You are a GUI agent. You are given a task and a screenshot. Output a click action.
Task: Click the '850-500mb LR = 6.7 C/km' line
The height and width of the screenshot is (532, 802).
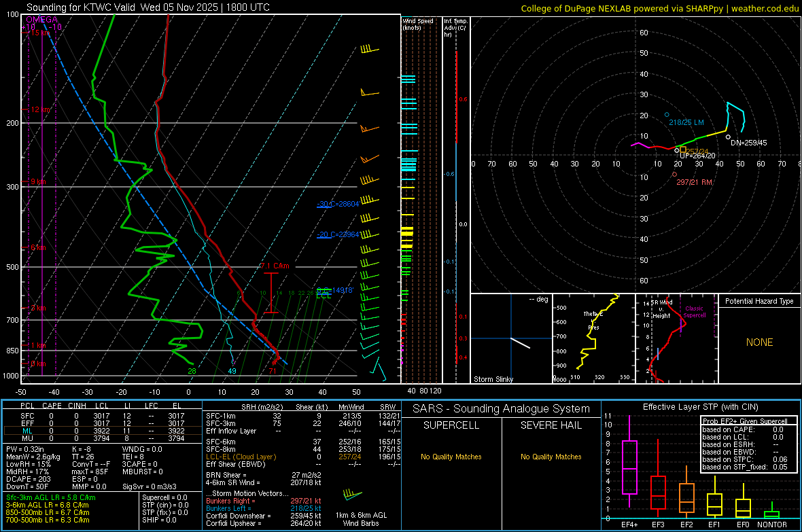(x=48, y=512)
